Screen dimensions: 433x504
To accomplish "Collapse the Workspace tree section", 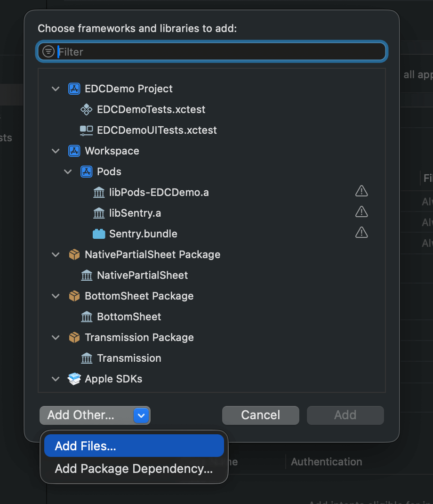I will pyautogui.click(x=56, y=151).
